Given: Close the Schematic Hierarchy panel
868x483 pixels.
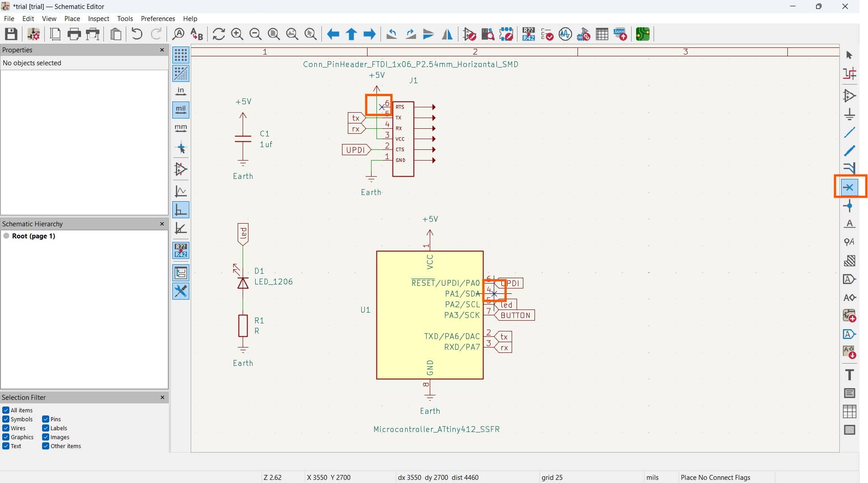Looking at the screenshot, I should click(162, 224).
